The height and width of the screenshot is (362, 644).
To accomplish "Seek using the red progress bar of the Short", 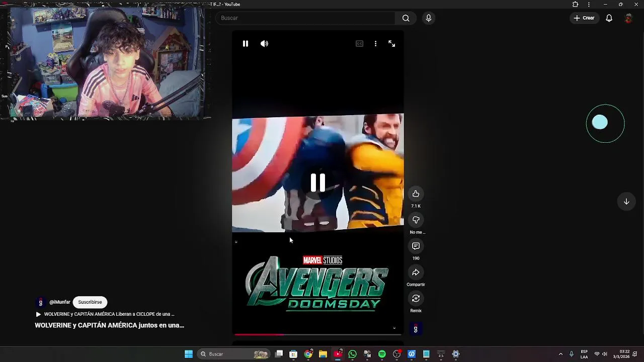I will (317, 334).
